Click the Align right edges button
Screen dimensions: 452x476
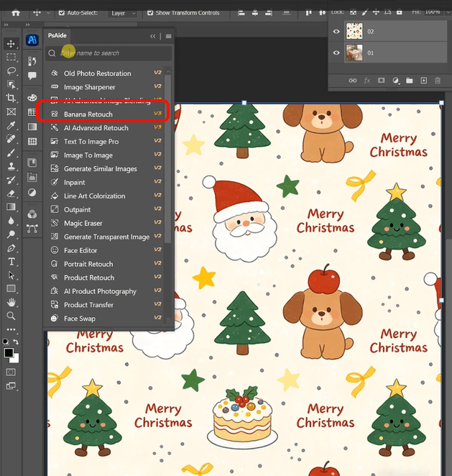click(269, 13)
